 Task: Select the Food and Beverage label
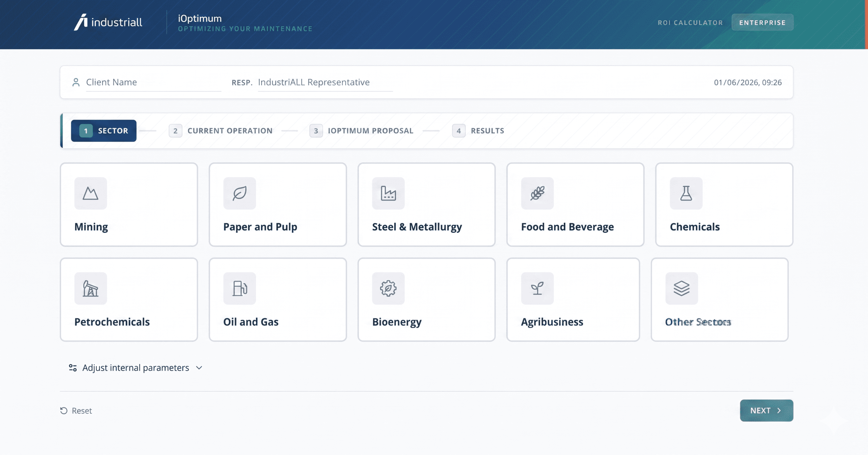(x=567, y=227)
